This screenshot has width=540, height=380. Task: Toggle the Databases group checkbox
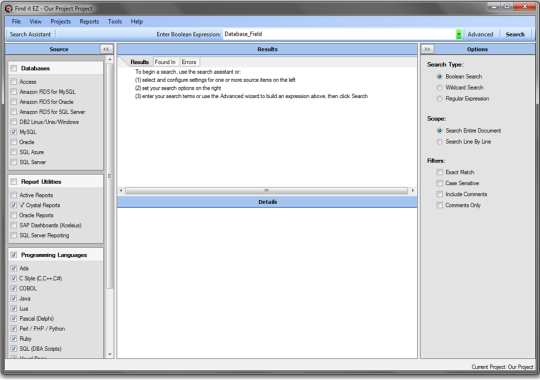(x=13, y=68)
